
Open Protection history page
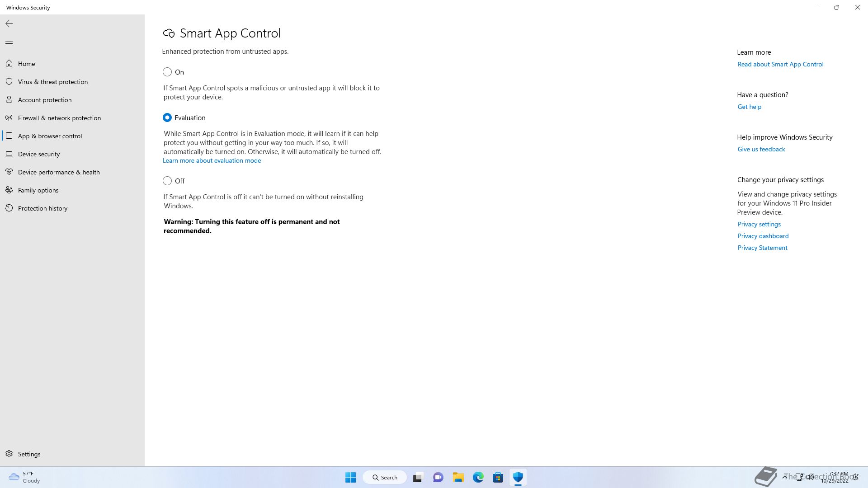click(x=72, y=208)
